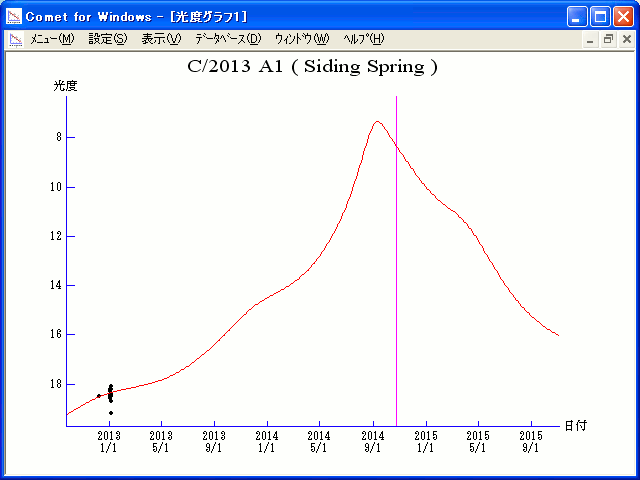Close the inner graph document window
The width and height of the screenshot is (640, 480).
[627, 40]
